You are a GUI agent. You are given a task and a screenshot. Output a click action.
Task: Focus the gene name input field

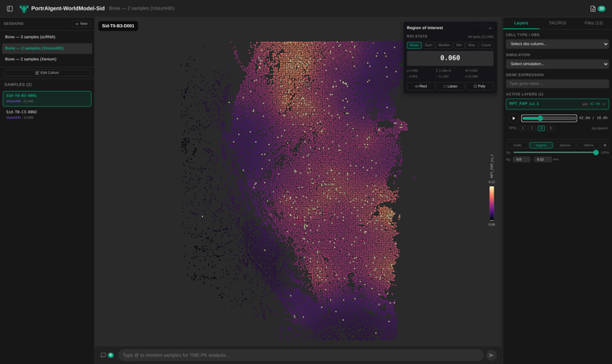[x=557, y=84]
